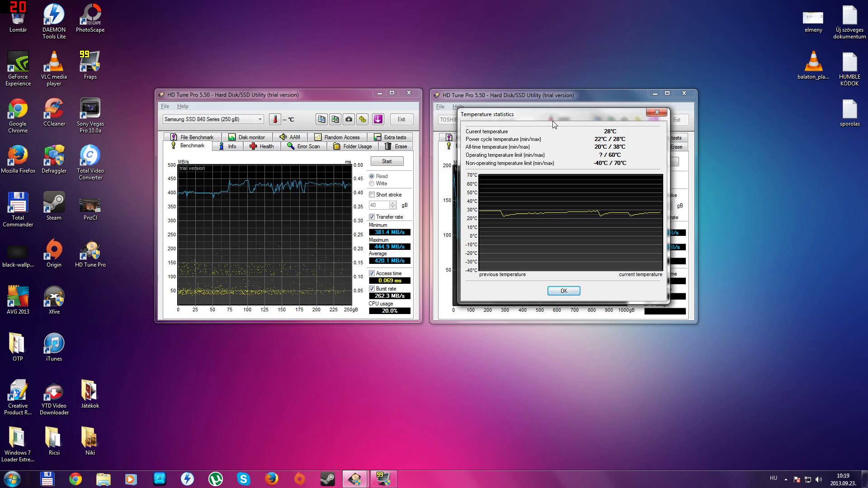The height and width of the screenshot is (488, 868).
Task: Select the Write radio button
Action: pyautogui.click(x=372, y=183)
